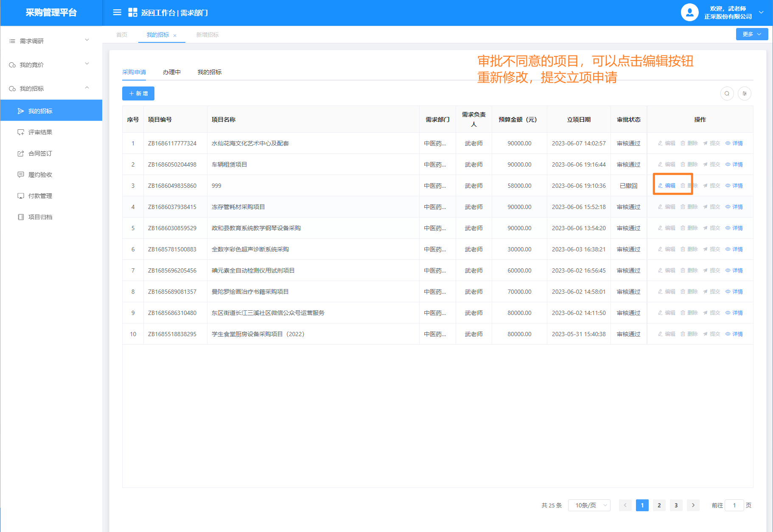Click the search magnifier icon above table
Viewport: 773px width, 532px height.
(x=727, y=93)
